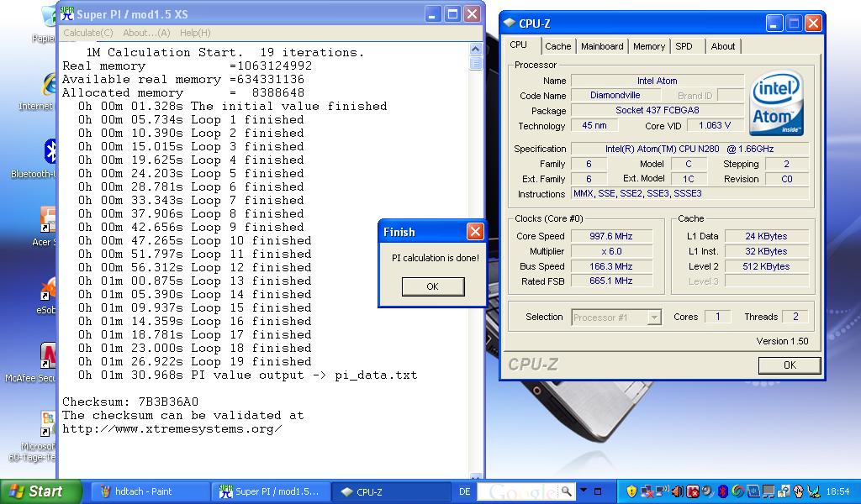This screenshot has height=504, width=861.
Task: Select the CPU tab in CPU-Z
Action: pos(518,45)
